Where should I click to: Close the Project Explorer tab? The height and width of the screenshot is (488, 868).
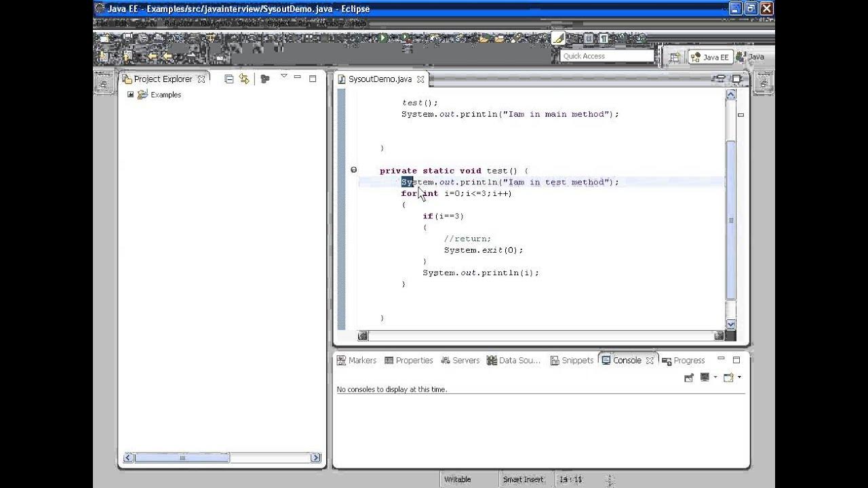click(x=201, y=79)
